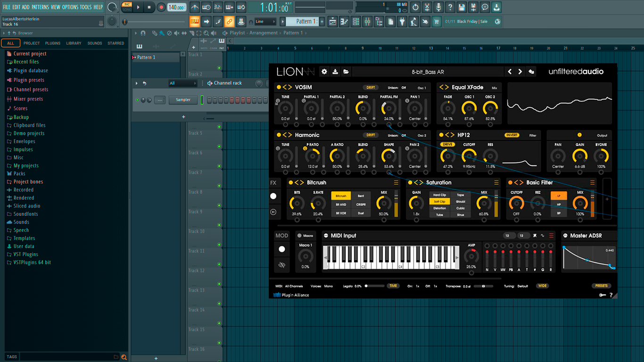Open MIDI Input red hamburger menu
The width and height of the screenshot is (644, 362).
click(551, 236)
